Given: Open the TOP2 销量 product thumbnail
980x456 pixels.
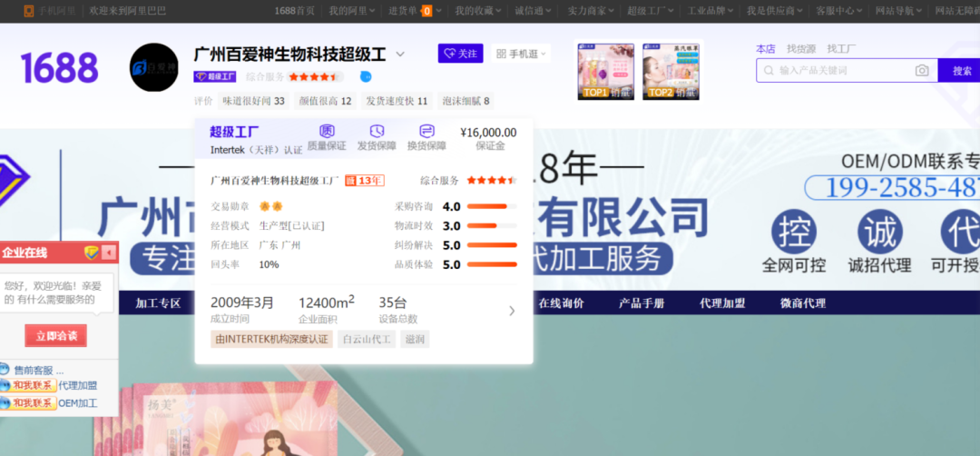Looking at the screenshot, I should click(671, 72).
